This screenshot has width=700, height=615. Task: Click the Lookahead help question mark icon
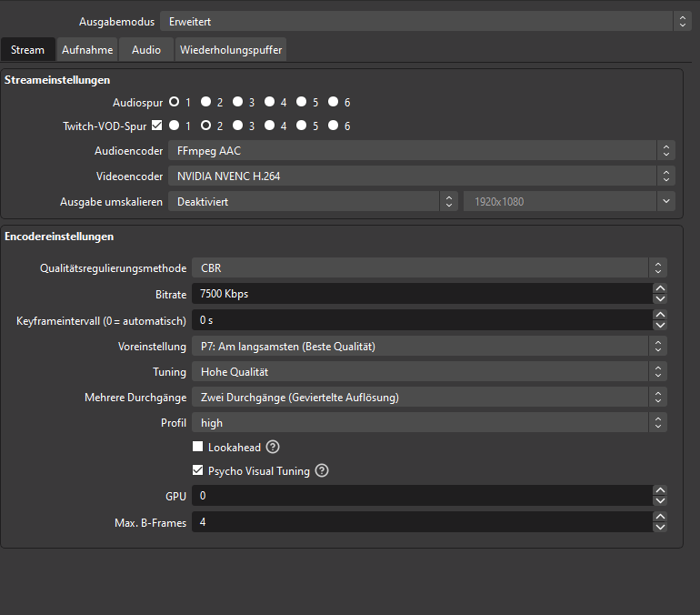click(273, 448)
